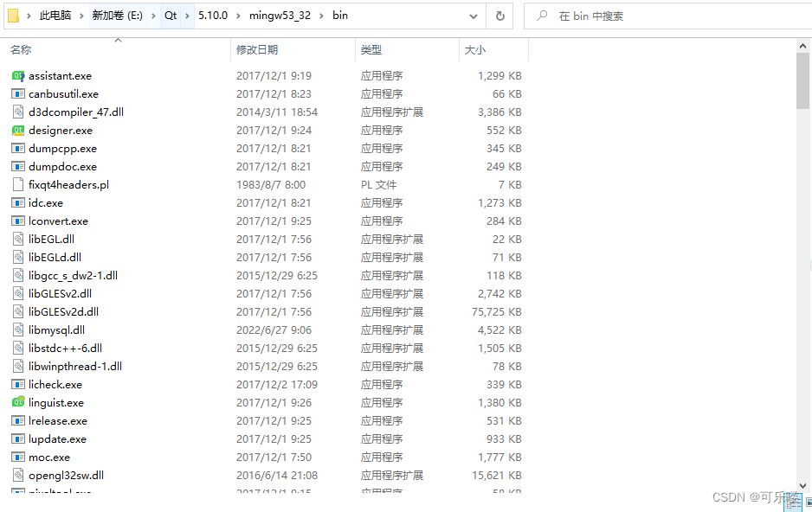Viewport: 812px width, 512px height.
Task: Sort files by 修改日期 column header
Action: point(257,50)
